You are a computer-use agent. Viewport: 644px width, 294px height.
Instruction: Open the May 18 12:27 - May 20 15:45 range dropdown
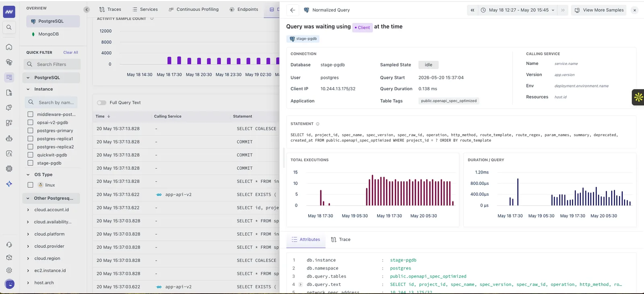click(x=517, y=10)
